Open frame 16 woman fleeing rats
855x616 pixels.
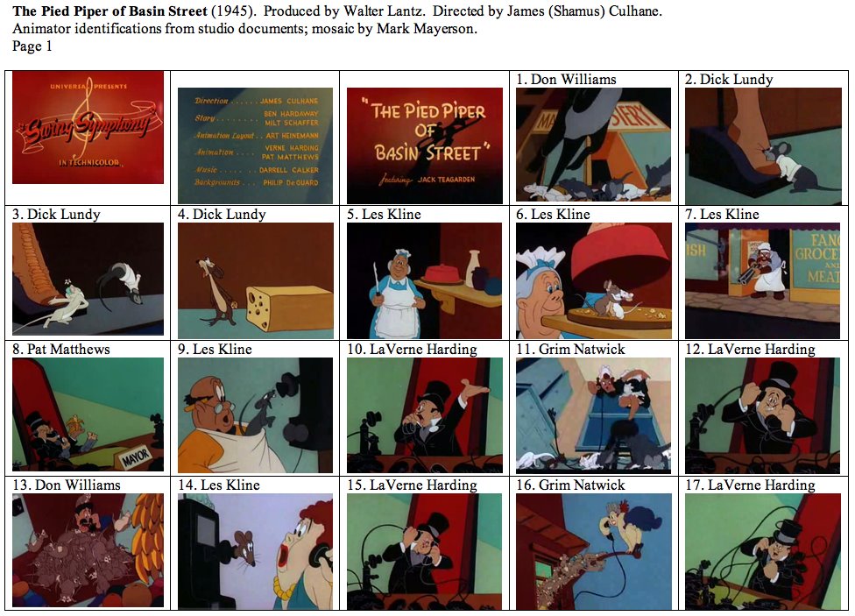point(593,552)
